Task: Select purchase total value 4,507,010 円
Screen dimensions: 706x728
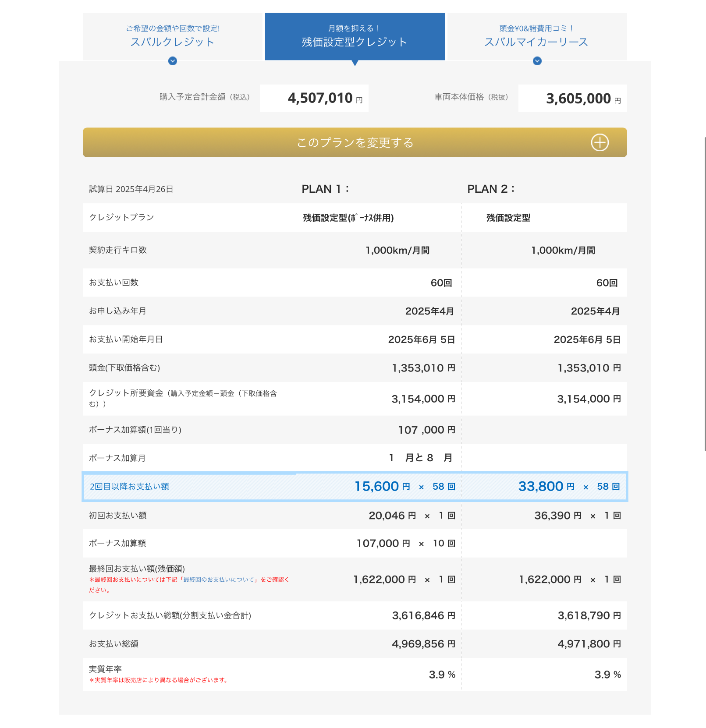Action: click(325, 98)
